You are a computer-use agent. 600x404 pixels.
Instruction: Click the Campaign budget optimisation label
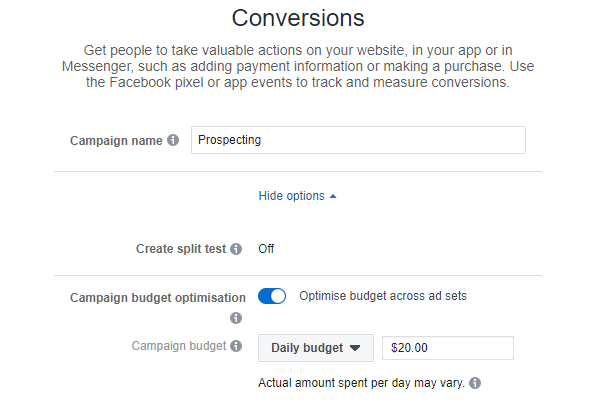(x=158, y=298)
